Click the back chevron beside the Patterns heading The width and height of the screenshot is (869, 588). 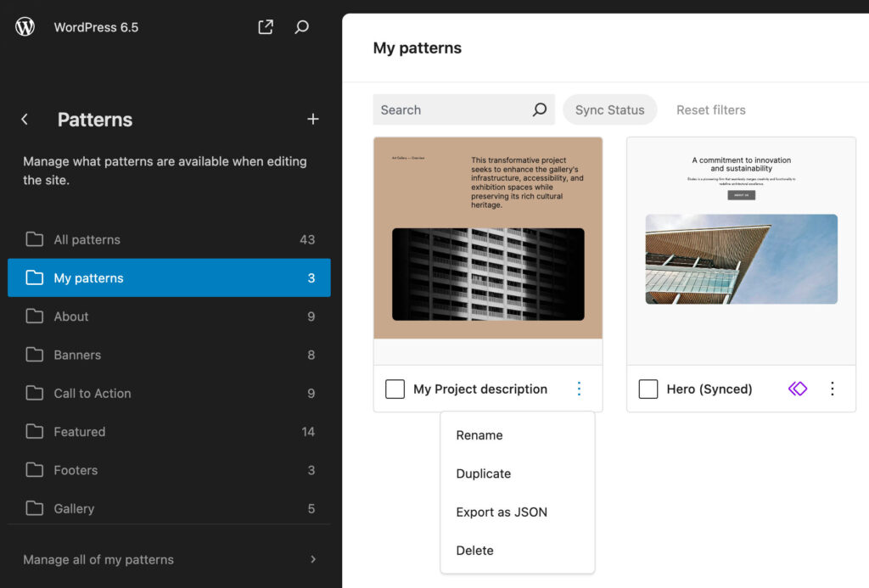[25, 119]
